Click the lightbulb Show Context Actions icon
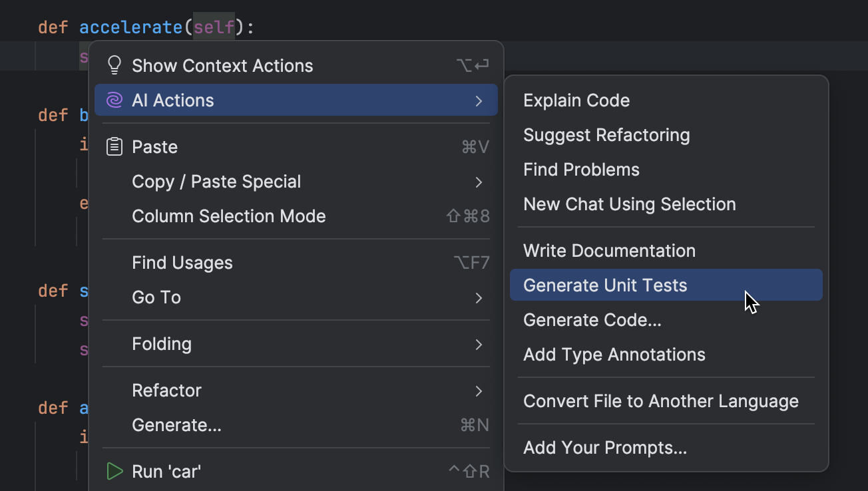This screenshot has height=491, width=868. [114, 65]
